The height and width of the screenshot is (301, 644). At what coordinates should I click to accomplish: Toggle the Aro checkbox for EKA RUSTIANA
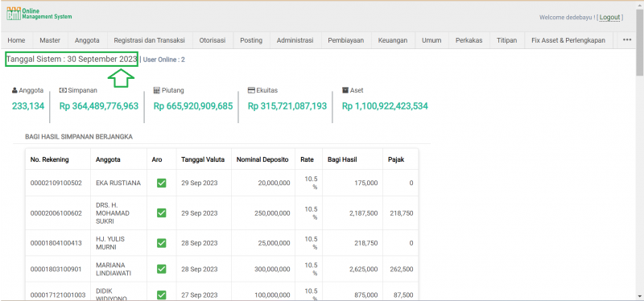pos(162,183)
